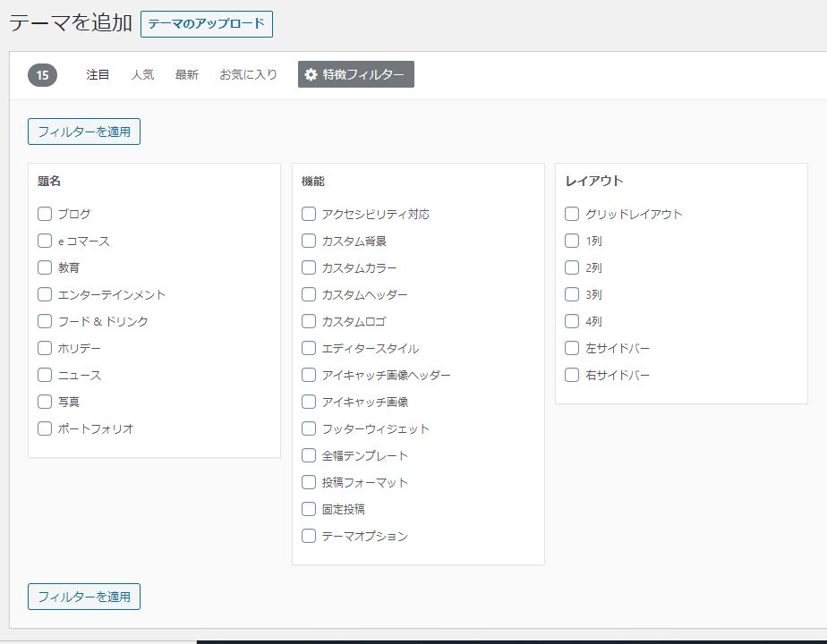Viewport: 827px width, 644px height.
Task: Select the フード & ドリンク checkbox
Action: coord(45,321)
